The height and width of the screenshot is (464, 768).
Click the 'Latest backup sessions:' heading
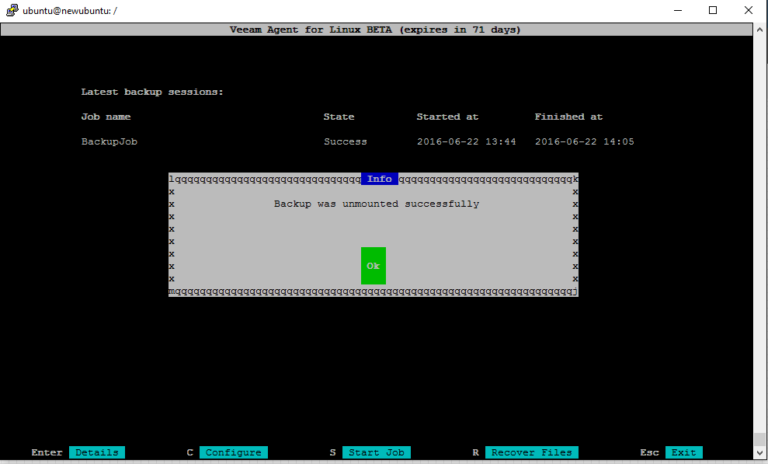(152, 92)
